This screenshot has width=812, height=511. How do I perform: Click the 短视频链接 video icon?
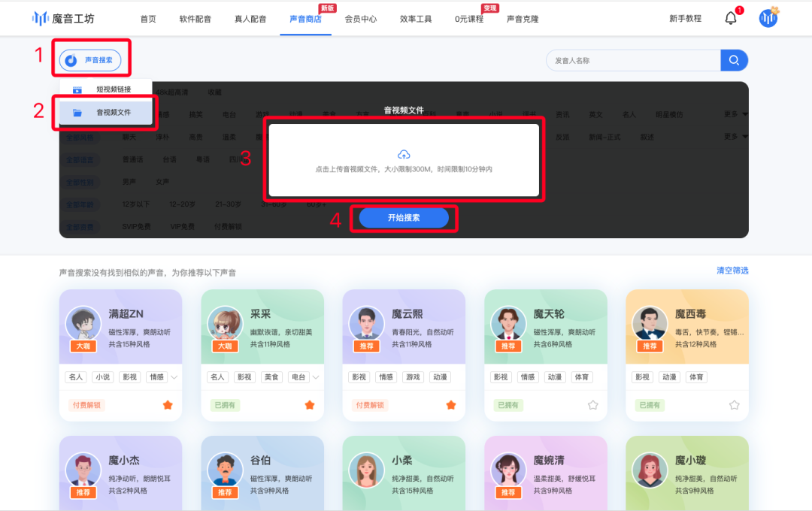click(x=77, y=89)
